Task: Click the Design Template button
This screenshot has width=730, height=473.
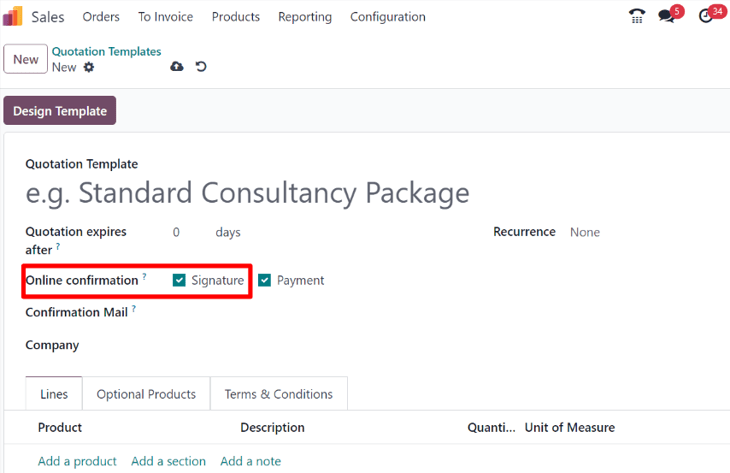Action: click(x=60, y=111)
